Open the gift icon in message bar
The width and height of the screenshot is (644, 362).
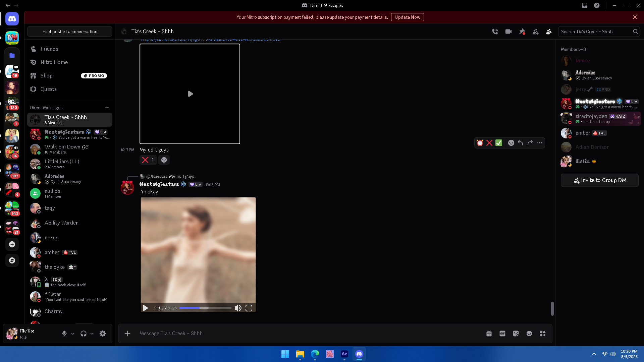coord(489,334)
